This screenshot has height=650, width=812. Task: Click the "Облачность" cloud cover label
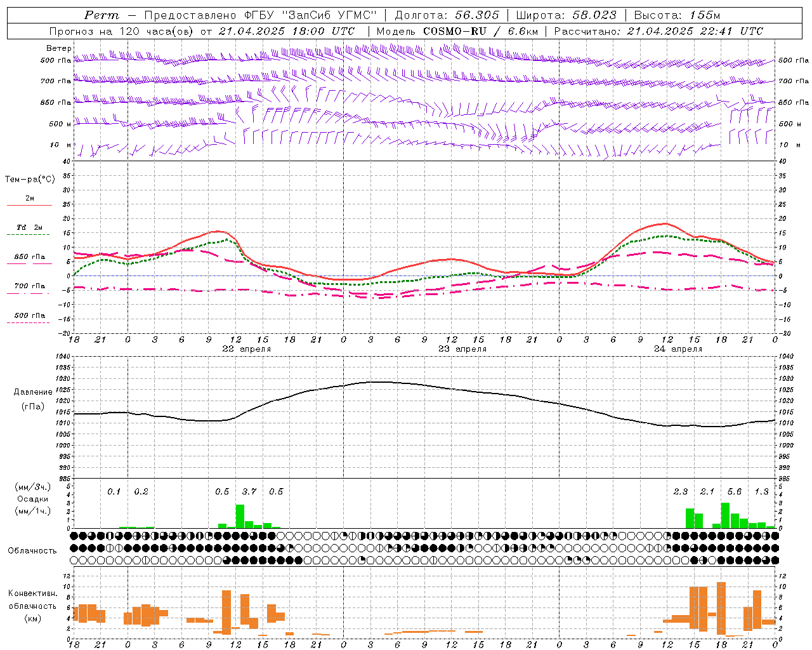(32, 550)
